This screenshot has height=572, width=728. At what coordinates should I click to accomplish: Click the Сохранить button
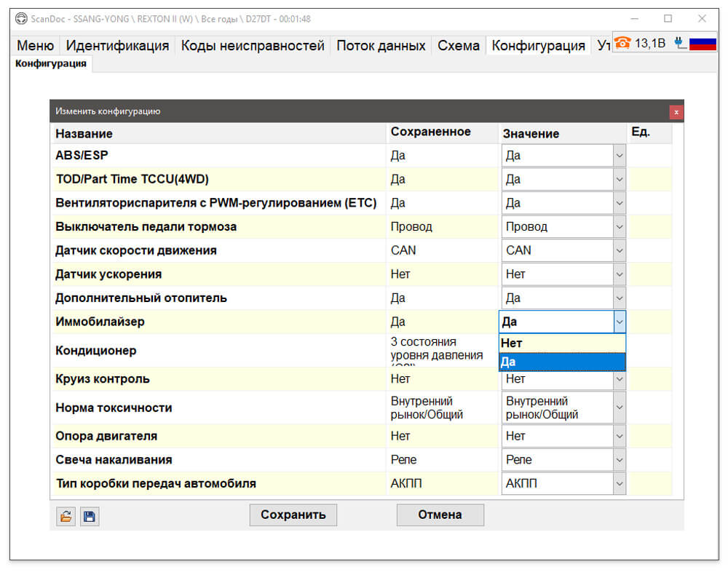293,515
